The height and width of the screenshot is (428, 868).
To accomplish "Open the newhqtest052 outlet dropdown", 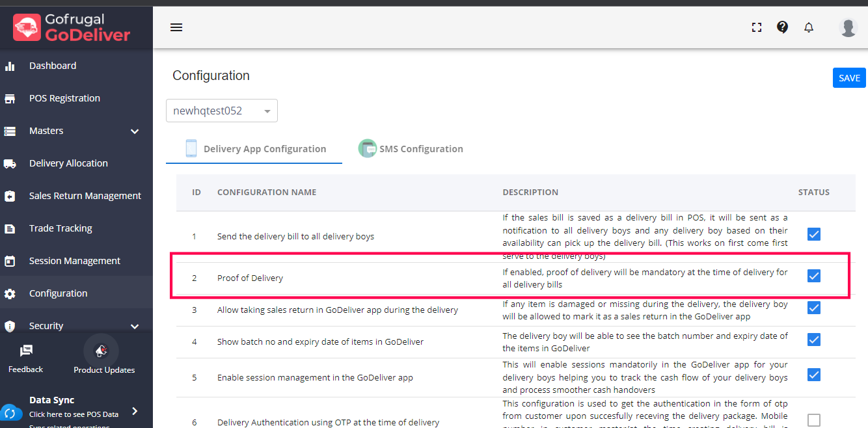I will (x=222, y=111).
